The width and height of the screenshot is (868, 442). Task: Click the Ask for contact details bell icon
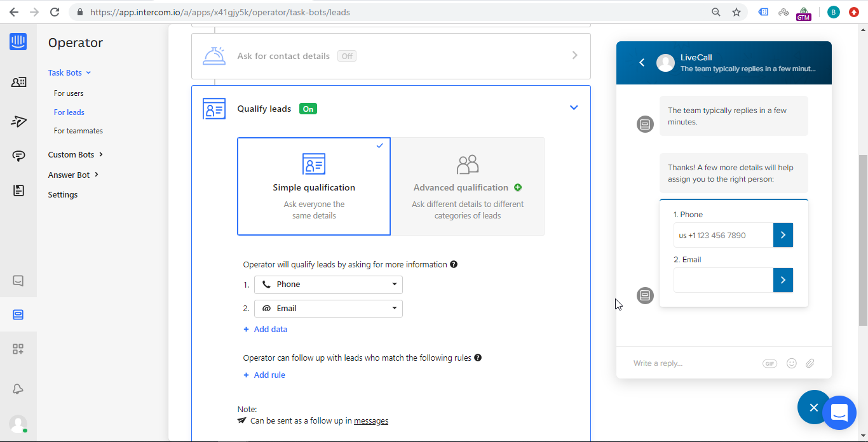(x=214, y=56)
